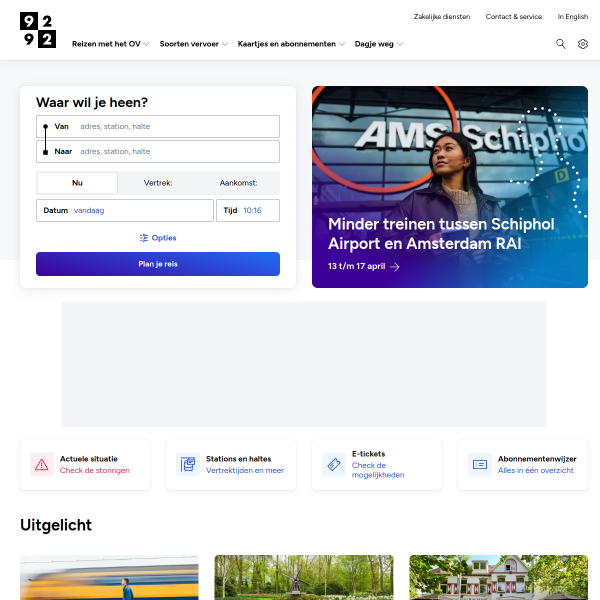Focus the Van departure input field

158,126
